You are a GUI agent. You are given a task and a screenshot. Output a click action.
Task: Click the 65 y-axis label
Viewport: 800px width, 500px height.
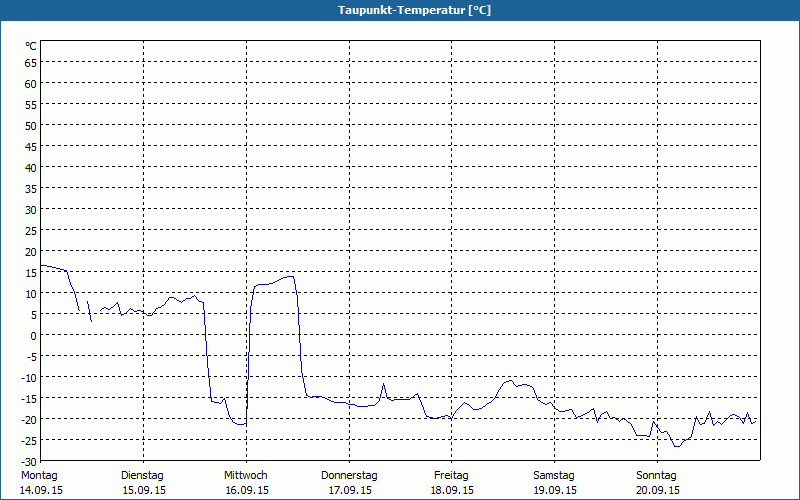coord(31,63)
